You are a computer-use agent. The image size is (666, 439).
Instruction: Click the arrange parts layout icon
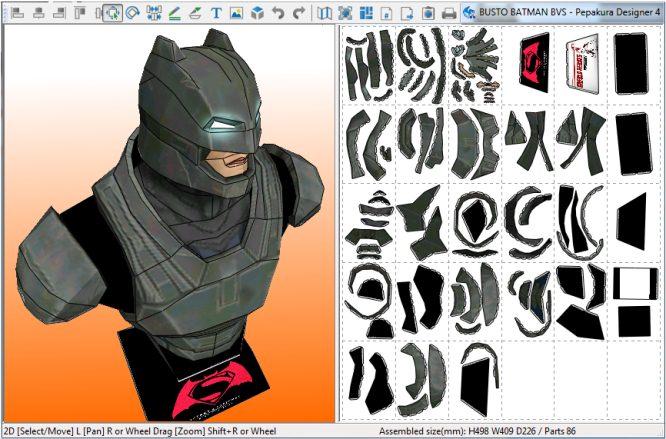[366, 13]
